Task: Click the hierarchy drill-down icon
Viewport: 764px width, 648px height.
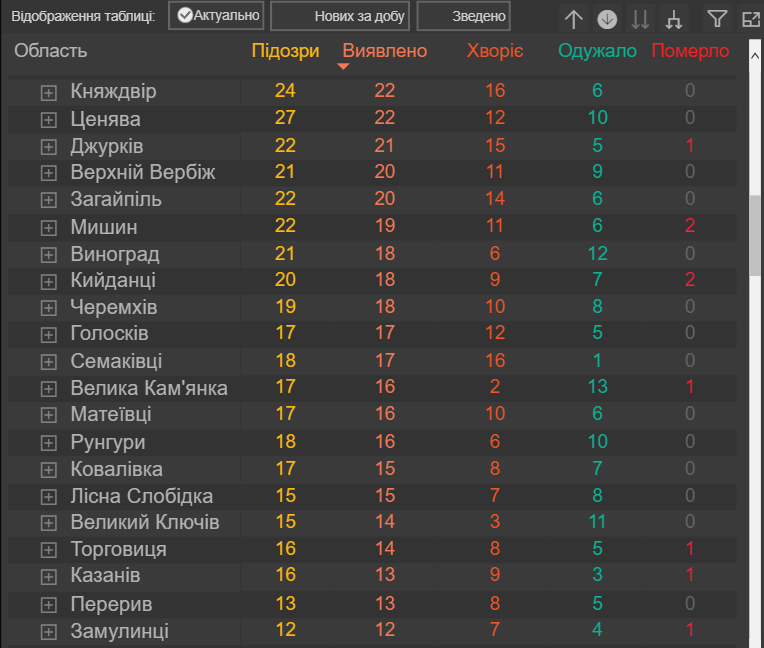Action: click(673, 18)
